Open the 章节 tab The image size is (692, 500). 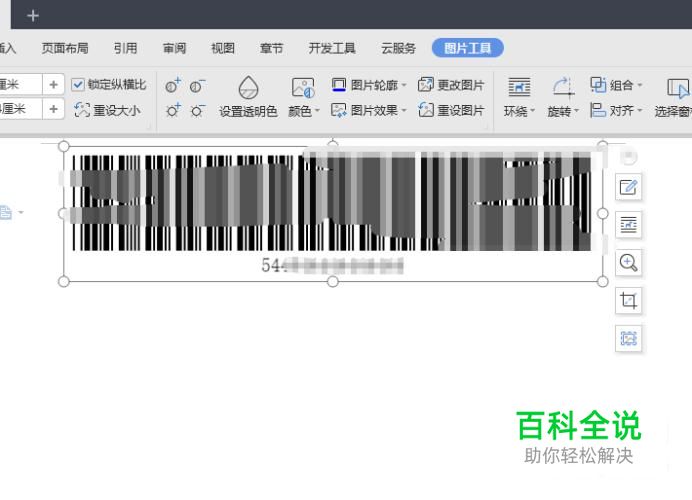pyautogui.click(x=271, y=48)
